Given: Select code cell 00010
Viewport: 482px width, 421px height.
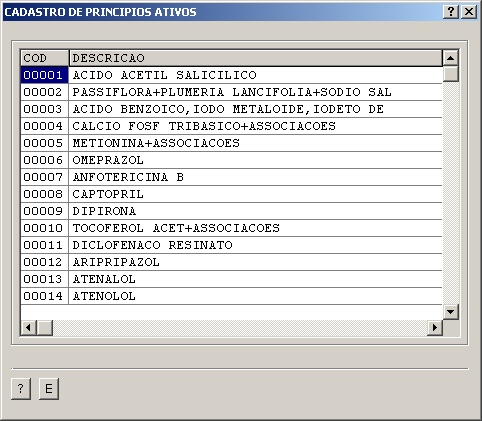Looking at the screenshot, I should 45,228.
